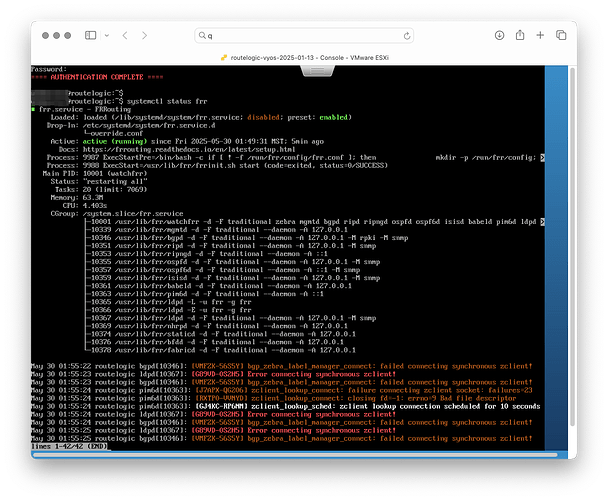Screen dimensions: 608x500
Task: Go back with the left arrow
Action: [x=125, y=35]
